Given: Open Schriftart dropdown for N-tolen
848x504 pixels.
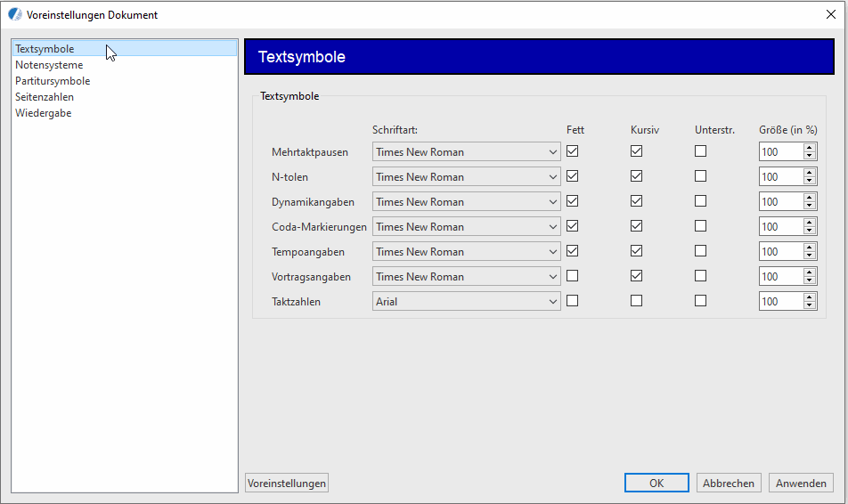Looking at the screenshot, I should pos(552,177).
